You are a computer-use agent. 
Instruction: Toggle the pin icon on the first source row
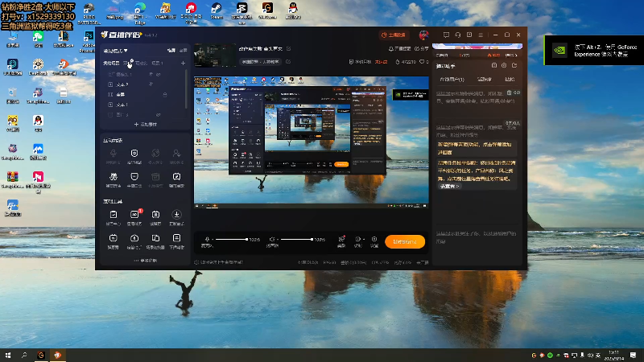151,75
